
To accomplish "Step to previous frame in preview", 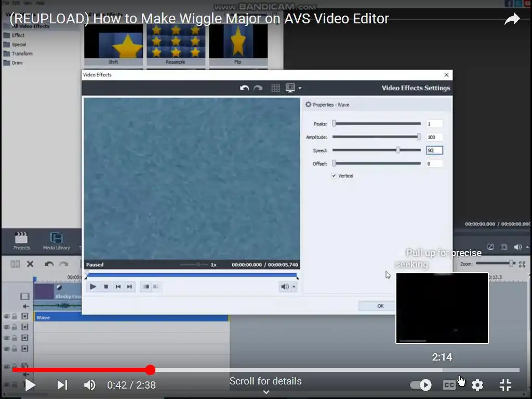I will pos(118,287).
